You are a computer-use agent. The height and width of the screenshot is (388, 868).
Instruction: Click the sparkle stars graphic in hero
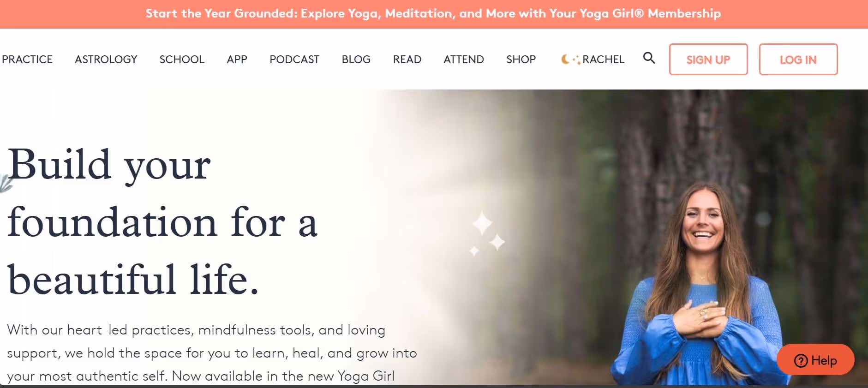pos(487,233)
